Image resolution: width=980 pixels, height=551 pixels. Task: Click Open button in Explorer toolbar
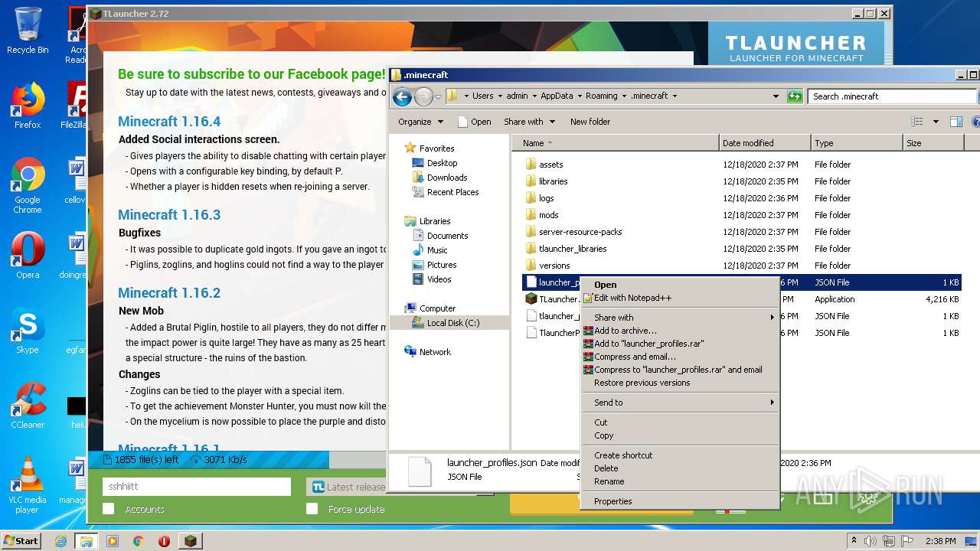tap(474, 122)
